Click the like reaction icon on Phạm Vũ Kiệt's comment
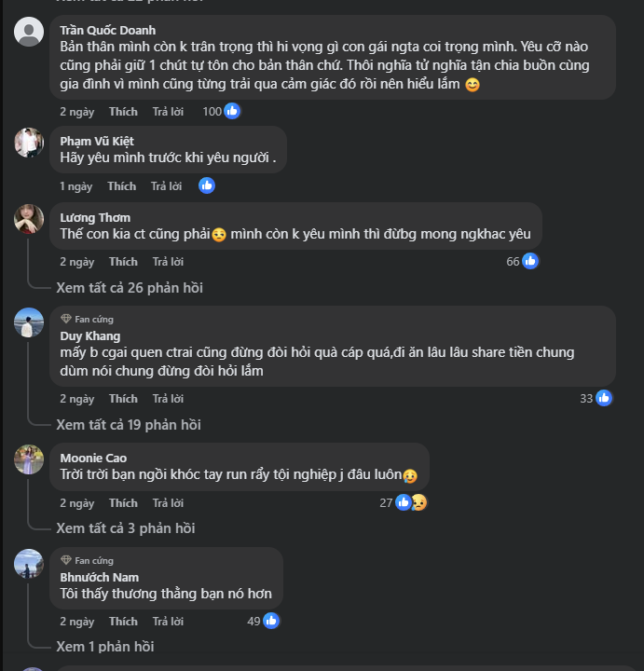 [x=207, y=185]
